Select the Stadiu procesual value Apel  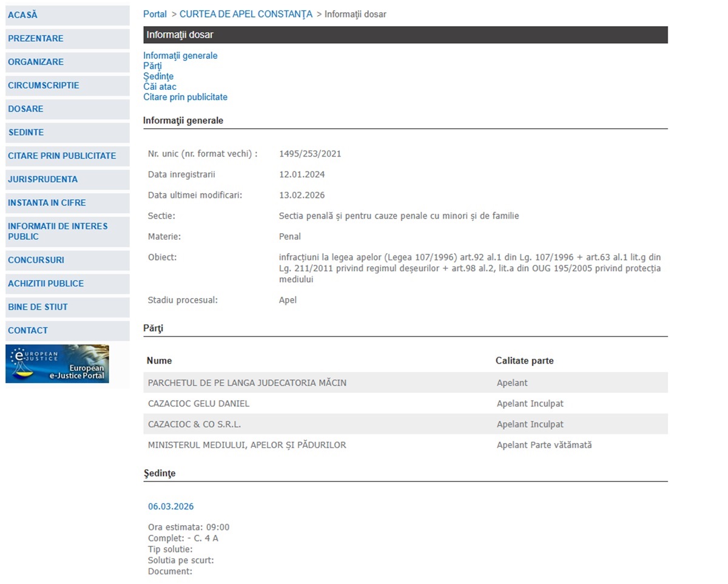pyautogui.click(x=288, y=300)
